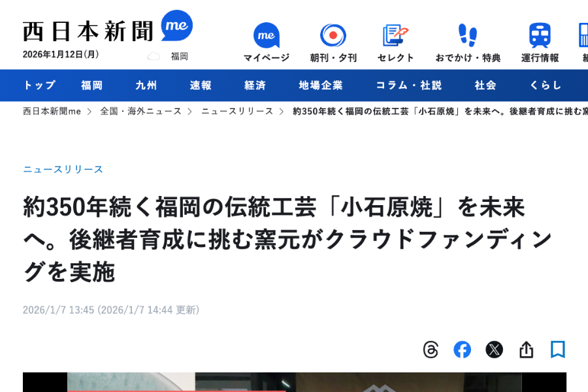Open the 朝刊・夕刊 icon
The width and height of the screenshot is (588, 392).
[x=333, y=35]
